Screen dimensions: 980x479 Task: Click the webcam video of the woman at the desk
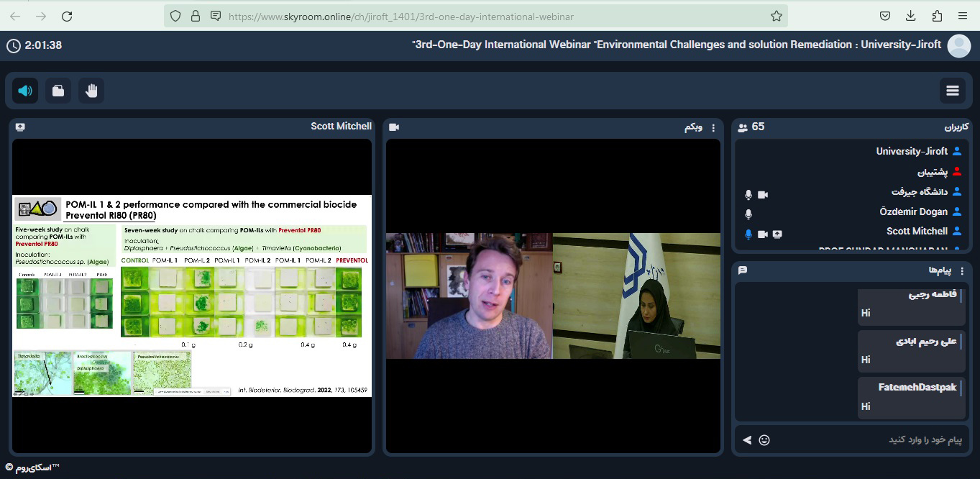pyautogui.click(x=636, y=296)
